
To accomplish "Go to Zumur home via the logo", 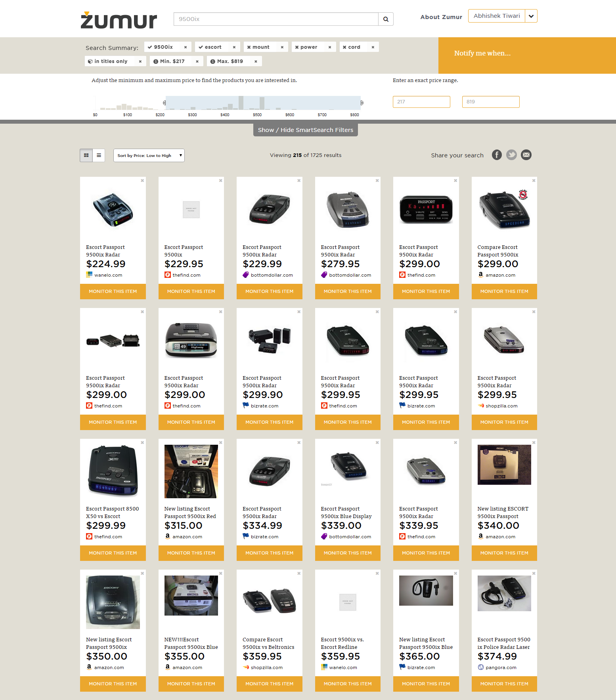I will tap(119, 20).
